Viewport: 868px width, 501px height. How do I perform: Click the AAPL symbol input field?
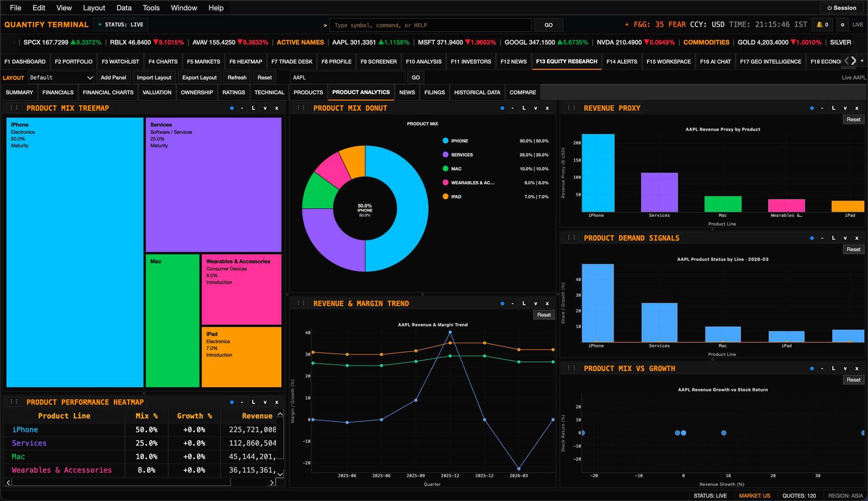click(347, 78)
